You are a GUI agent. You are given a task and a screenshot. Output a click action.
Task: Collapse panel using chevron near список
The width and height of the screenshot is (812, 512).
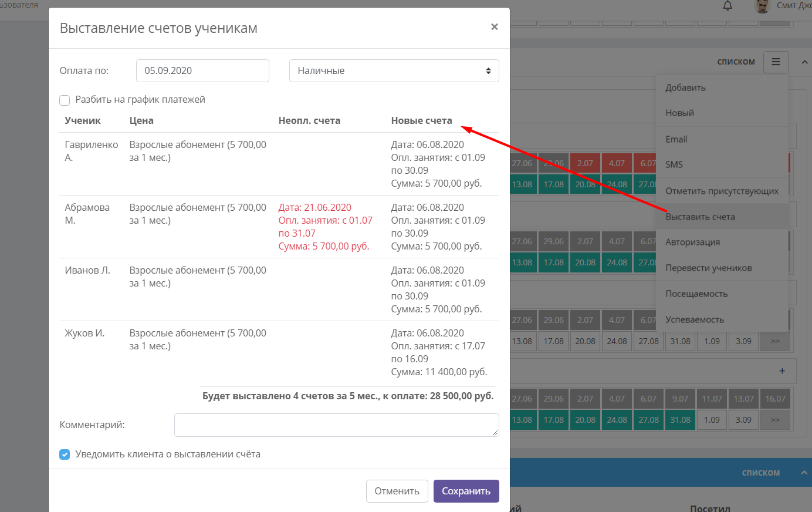804,62
